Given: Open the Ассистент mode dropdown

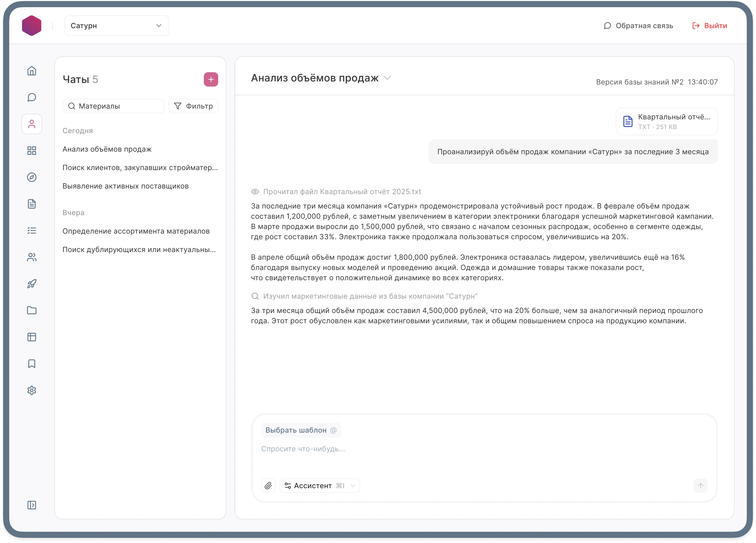Looking at the screenshot, I should coord(320,486).
